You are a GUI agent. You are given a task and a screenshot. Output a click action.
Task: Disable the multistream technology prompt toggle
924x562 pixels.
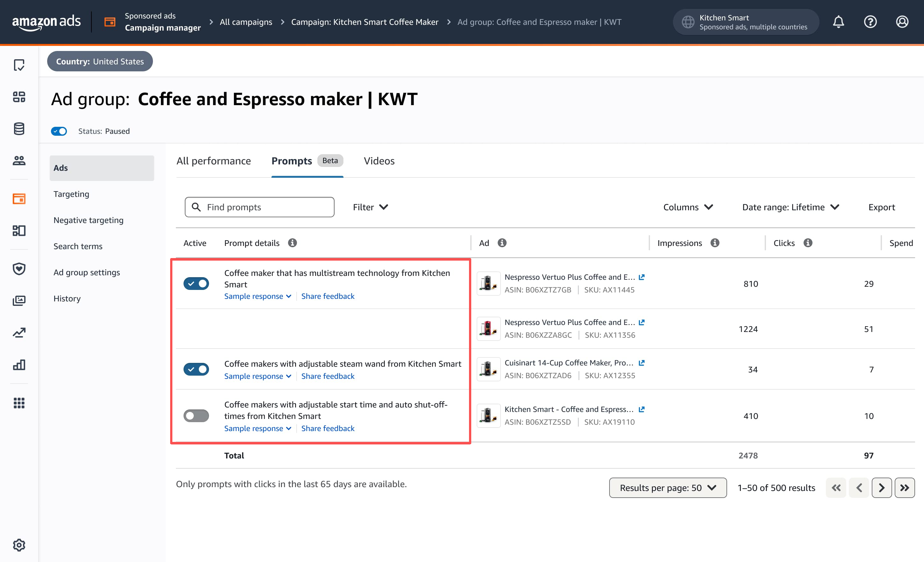[196, 284]
